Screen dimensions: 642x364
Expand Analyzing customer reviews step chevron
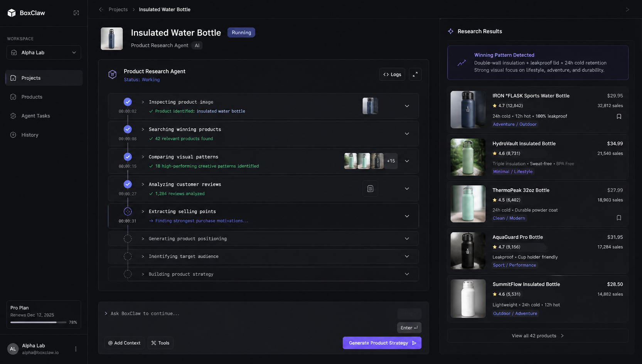click(407, 189)
